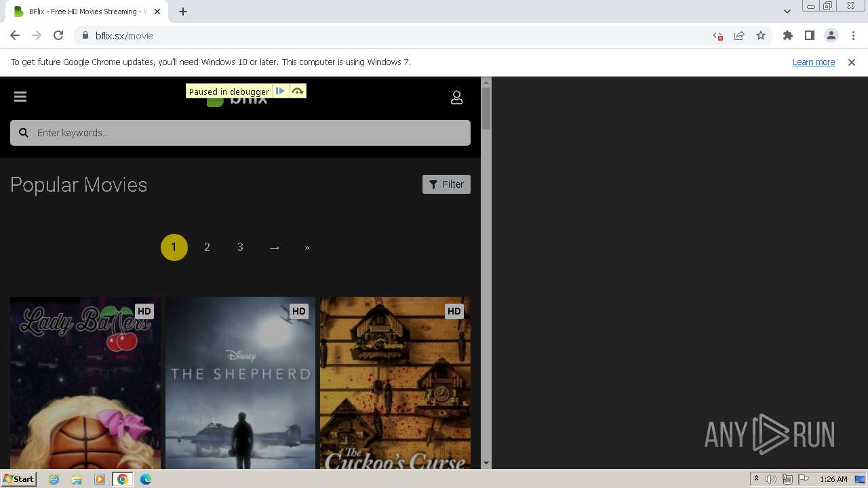
Task: Go to next page arrow
Action: [x=274, y=247]
